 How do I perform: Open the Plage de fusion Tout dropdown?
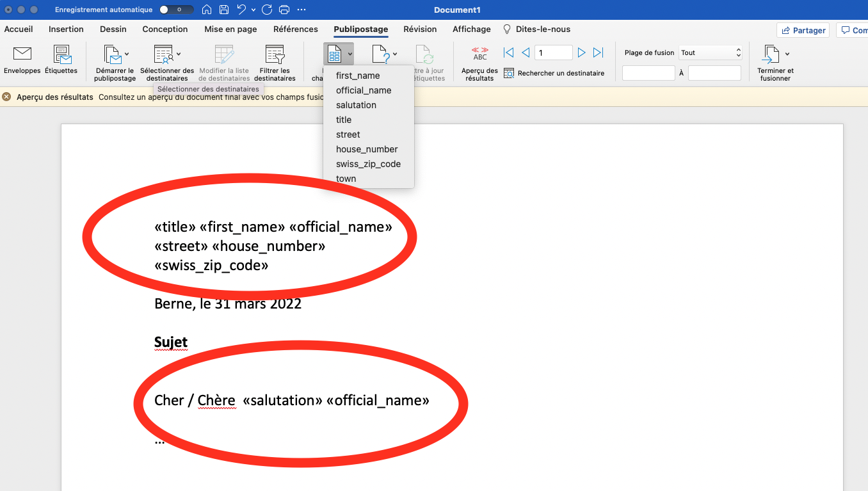pos(710,52)
